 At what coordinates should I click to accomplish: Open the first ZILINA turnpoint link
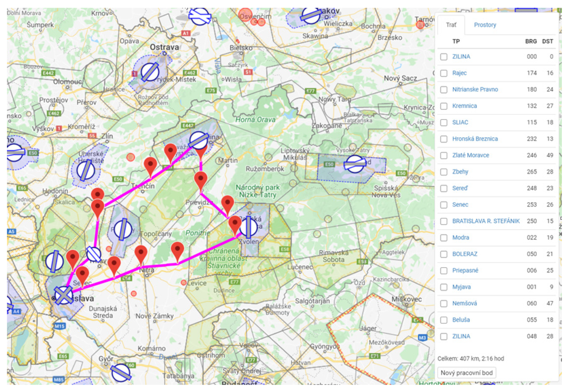pyautogui.click(x=461, y=56)
